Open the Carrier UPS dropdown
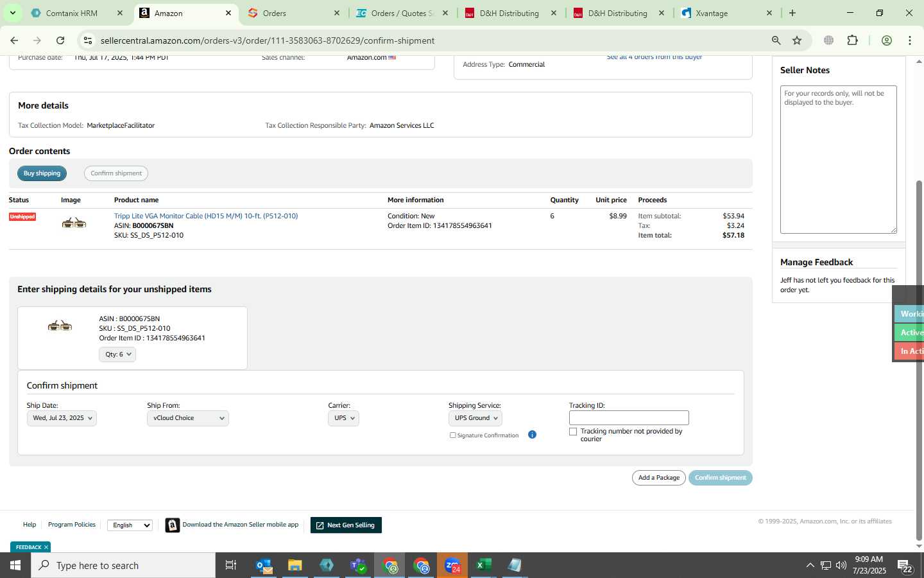This screenshot has width=924, height=578. (x=343, y=418)
